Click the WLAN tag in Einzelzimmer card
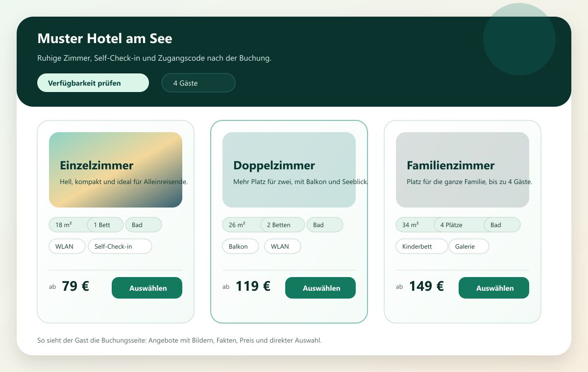Image resolution: width=588 pixels, height=372 pixels. click(x=67, y=246)
